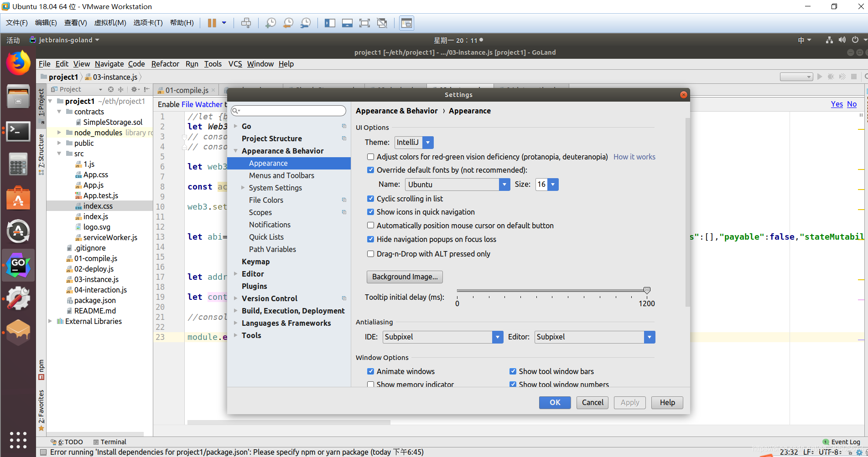This screenshot has height=457, width=868.
Task: Toggle Animate windows checkbox
Action: click(371, 371)
